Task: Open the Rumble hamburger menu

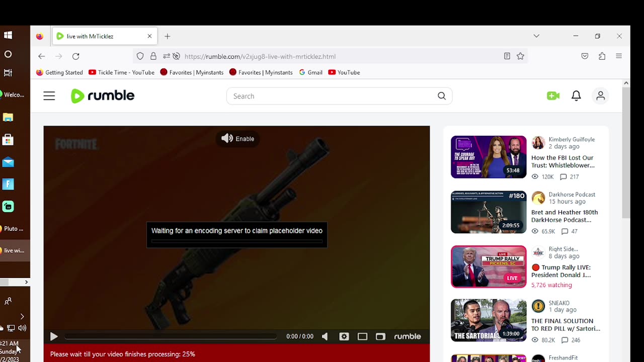Action: pos(49,96)
